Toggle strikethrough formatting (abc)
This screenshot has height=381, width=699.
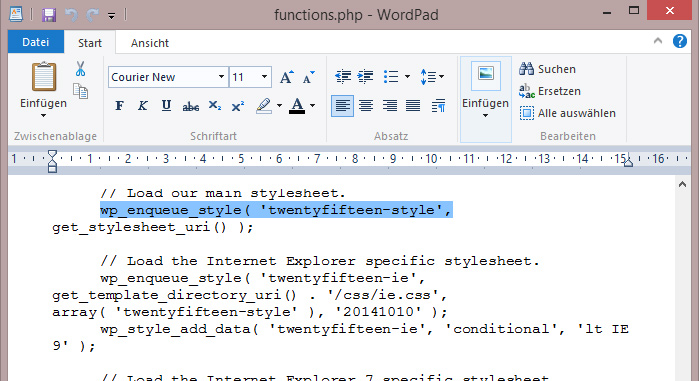click(x=190, y=106)
